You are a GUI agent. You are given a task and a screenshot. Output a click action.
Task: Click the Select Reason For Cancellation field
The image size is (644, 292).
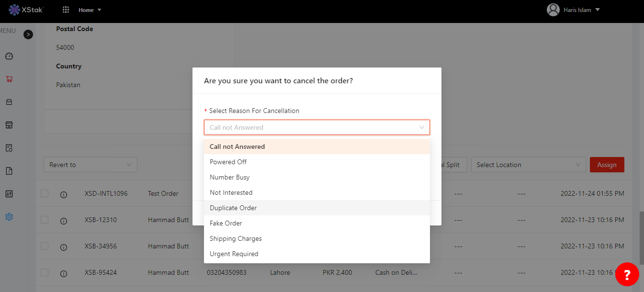pyautogui.click(x=316, y=127)
